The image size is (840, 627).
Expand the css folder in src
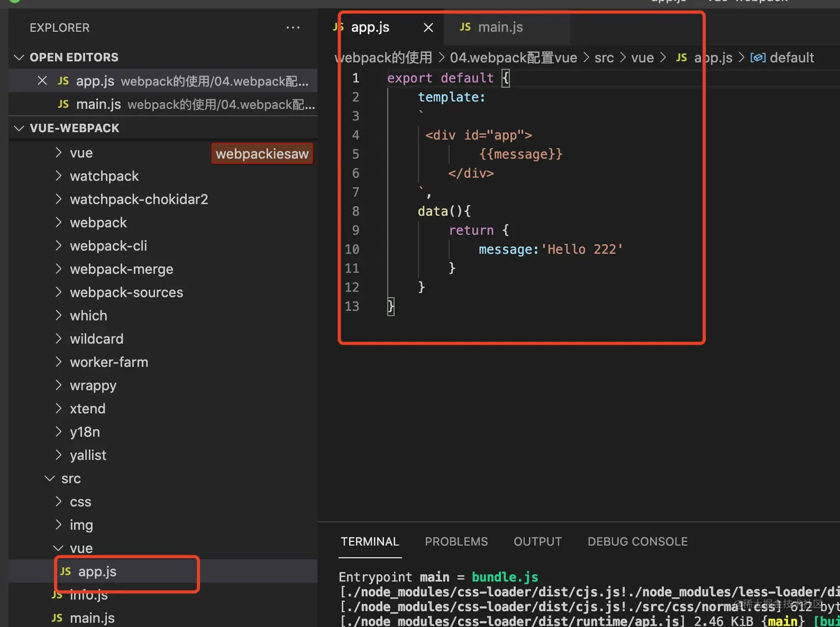58,502
